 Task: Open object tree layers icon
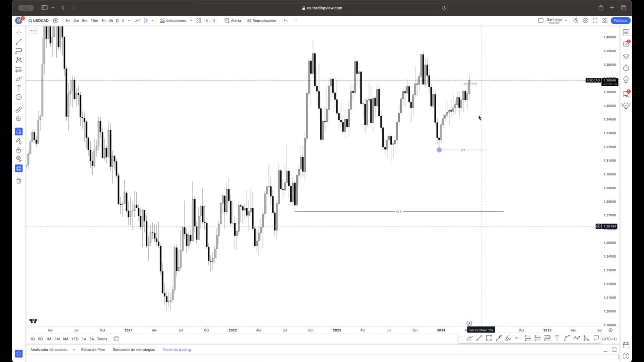[626, 56]
